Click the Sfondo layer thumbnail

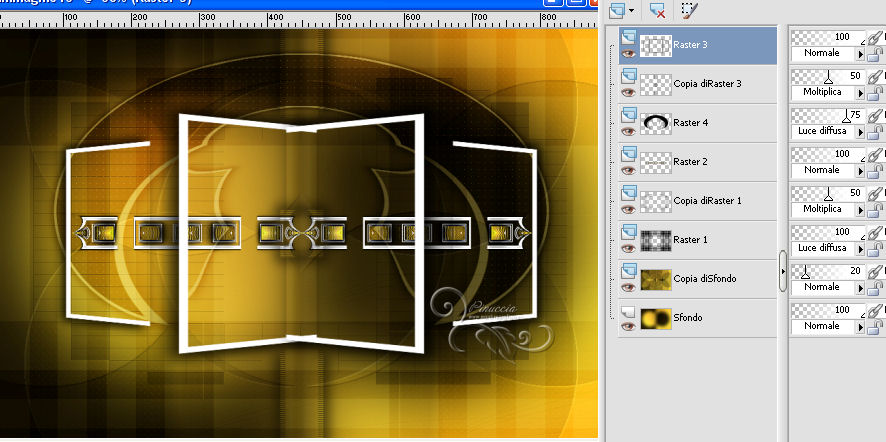656,318
